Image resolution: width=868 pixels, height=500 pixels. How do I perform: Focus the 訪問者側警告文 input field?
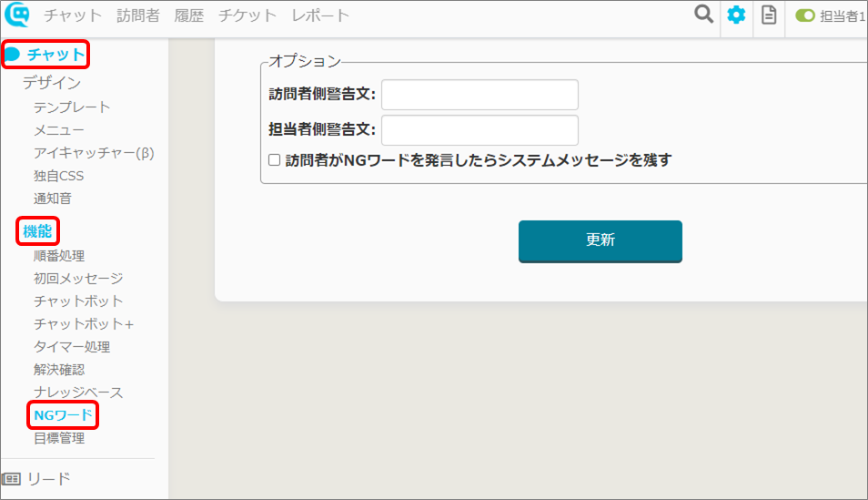479,95
